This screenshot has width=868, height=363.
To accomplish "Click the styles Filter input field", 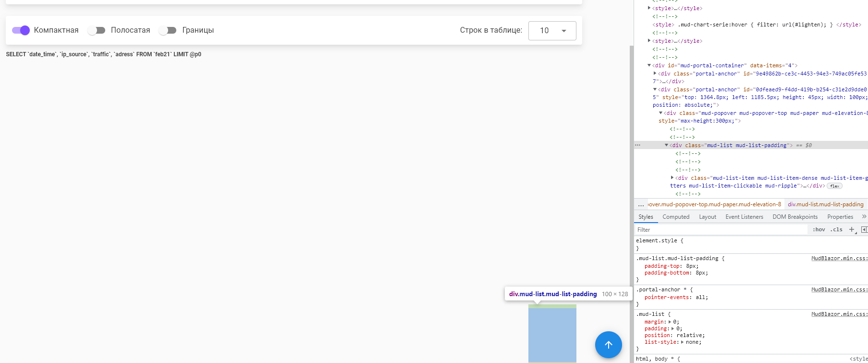I will [x=721, y=230].
